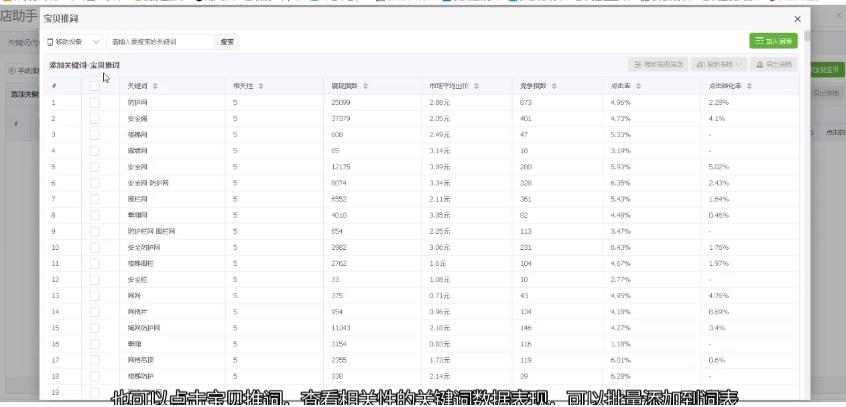Sort by 竞争指数 column sort icon
The height and width of the screenshot is (407, 846).
click(x=556, y=87)
